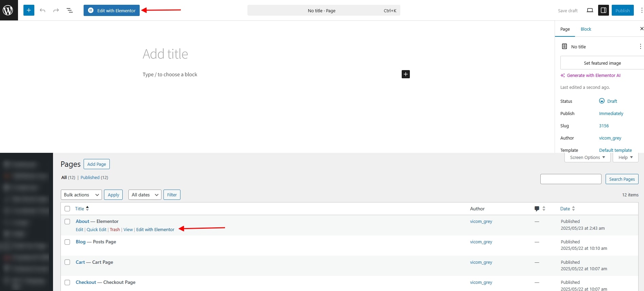Expand the Screen Options panel

pyautogui.click(x=587, y=158)
